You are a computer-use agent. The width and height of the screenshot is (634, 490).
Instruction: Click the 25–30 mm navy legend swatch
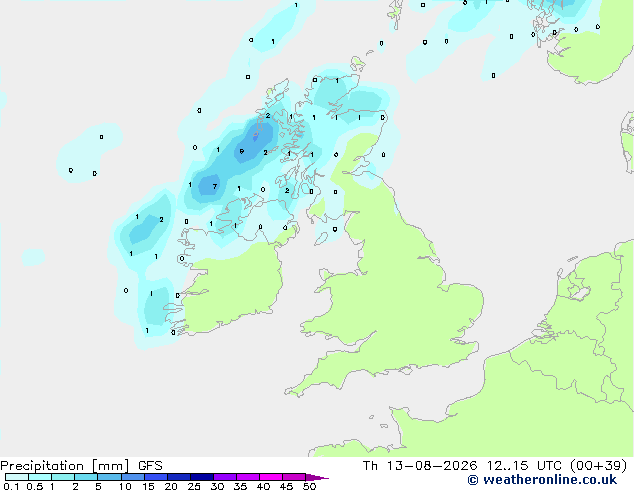point(201,477)
